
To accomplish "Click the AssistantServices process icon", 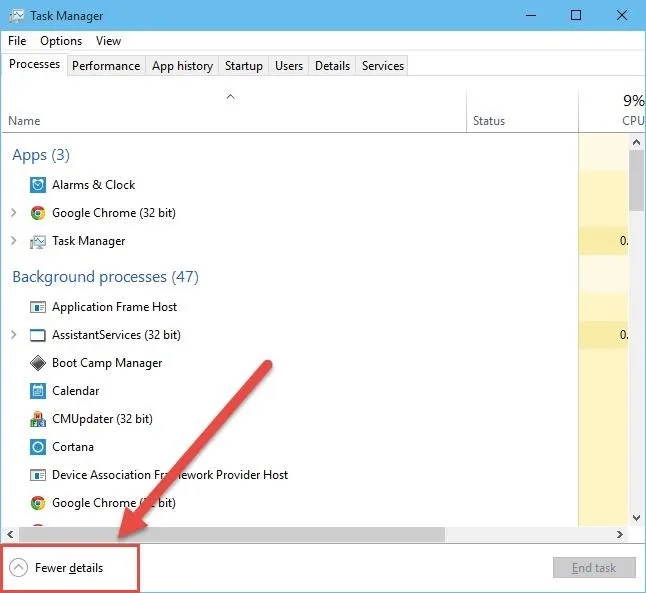I will coord(37,335).
